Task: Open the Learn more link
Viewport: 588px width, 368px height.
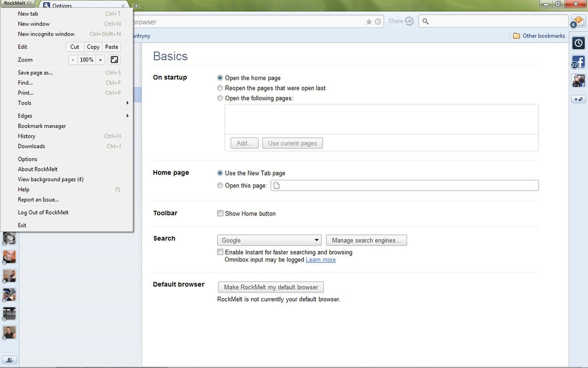Action: coord(321,260)
